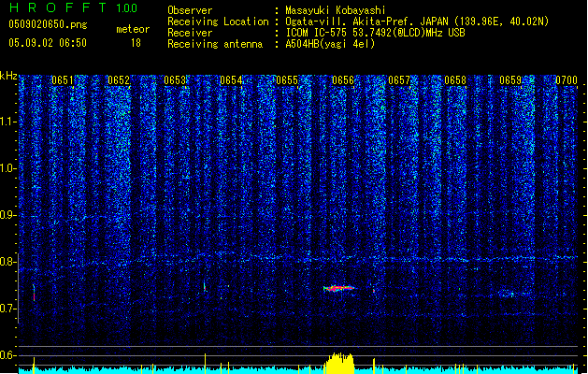Click the meteor count label
The image size is (588, 374).
click(x=133, y=29)
